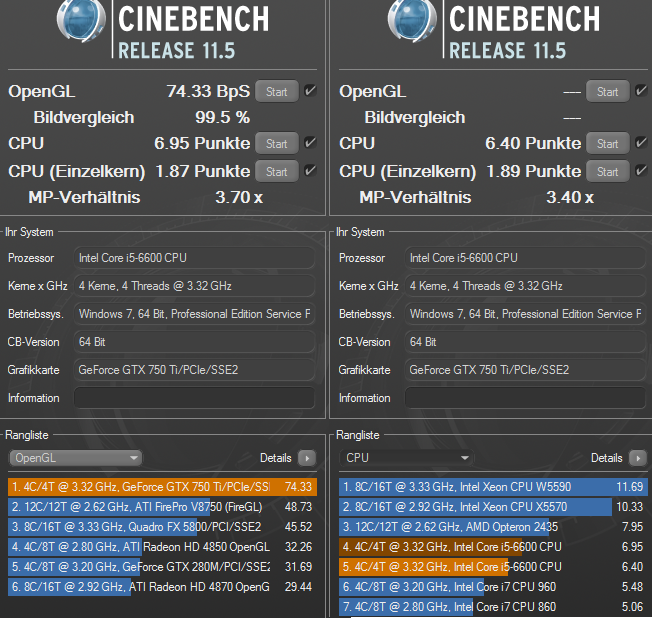This screenshot has width=652, height=618.
Task: Select ranking entry GeForce GTX 280M 31.69
Action: click(162, 567)
